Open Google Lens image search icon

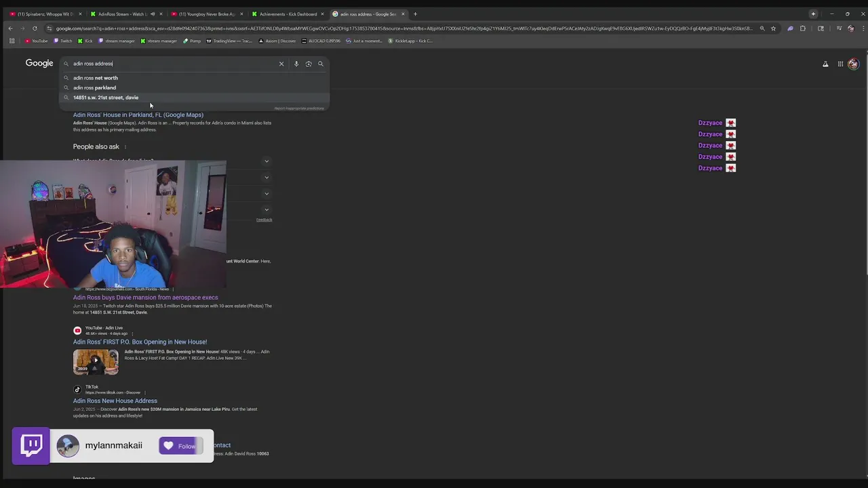(309, 64)
